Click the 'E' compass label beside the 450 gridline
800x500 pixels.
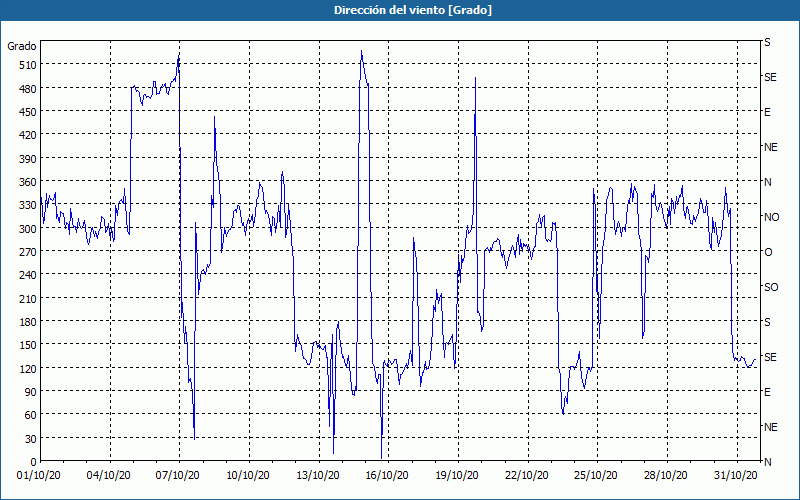click(x=767, y=112)
